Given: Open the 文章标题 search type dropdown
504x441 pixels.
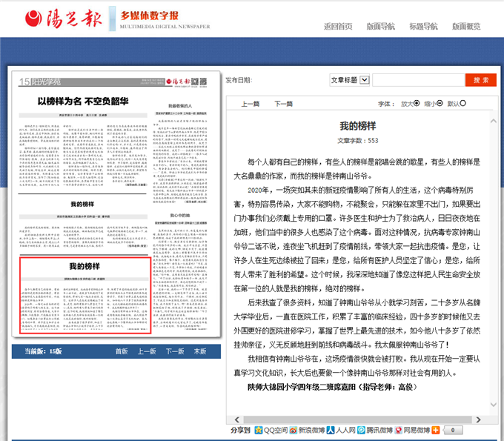Looking at the screenshot, I should click(350, 80).
